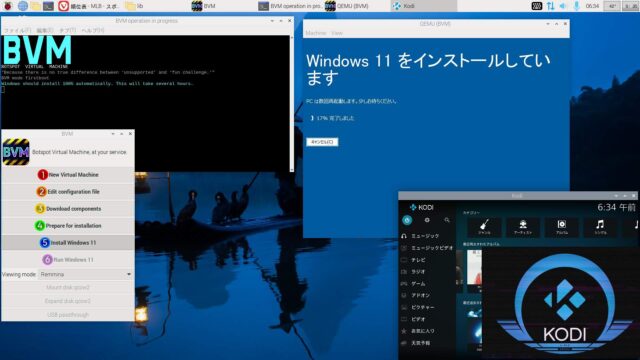
Task: Open the Kodi singles music-note tile
Action: click(x=600, y=227)
